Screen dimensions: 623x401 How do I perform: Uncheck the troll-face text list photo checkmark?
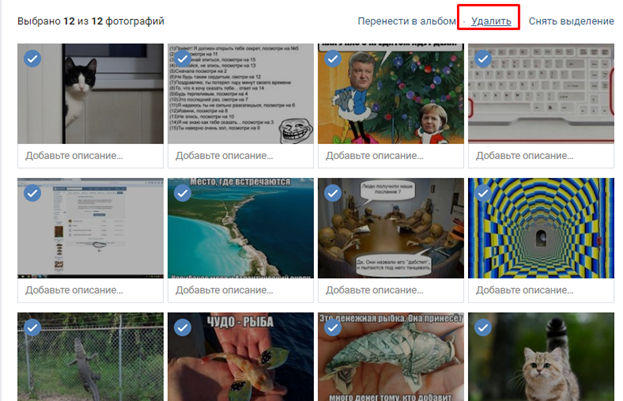pos(182,59)
